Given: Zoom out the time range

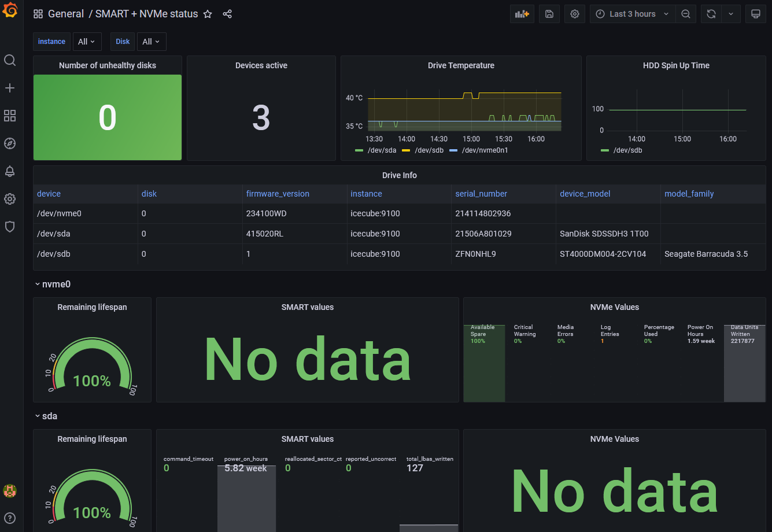Looking at the screenshot, I should 685,14.
